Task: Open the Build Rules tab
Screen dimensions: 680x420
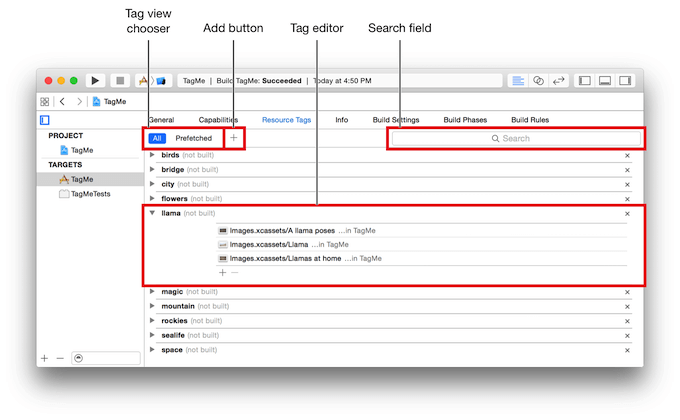Action: pos(530,120)
